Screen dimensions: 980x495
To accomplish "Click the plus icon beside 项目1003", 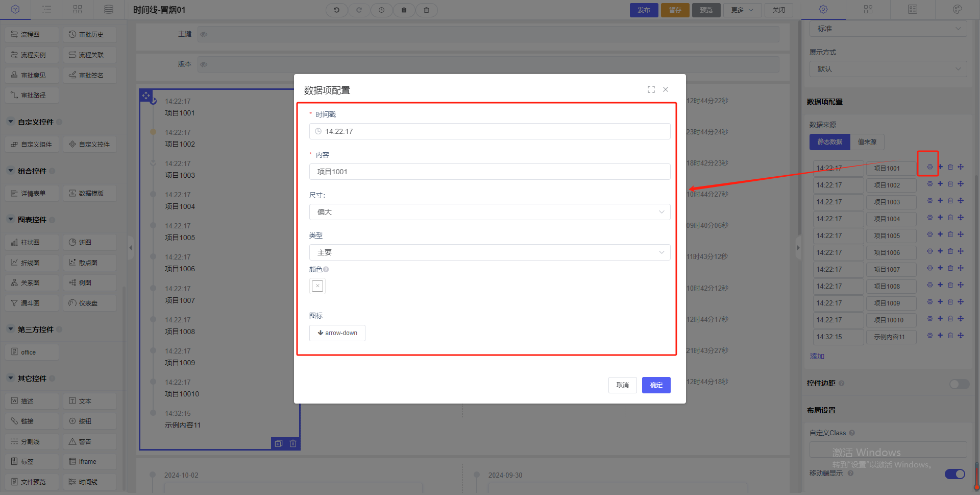I will [x=940, y=201].
